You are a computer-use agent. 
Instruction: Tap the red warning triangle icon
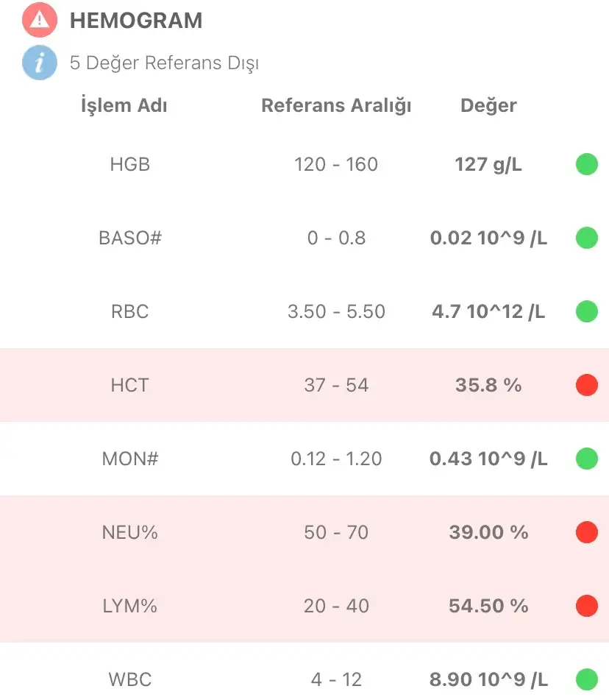(40, 20)
